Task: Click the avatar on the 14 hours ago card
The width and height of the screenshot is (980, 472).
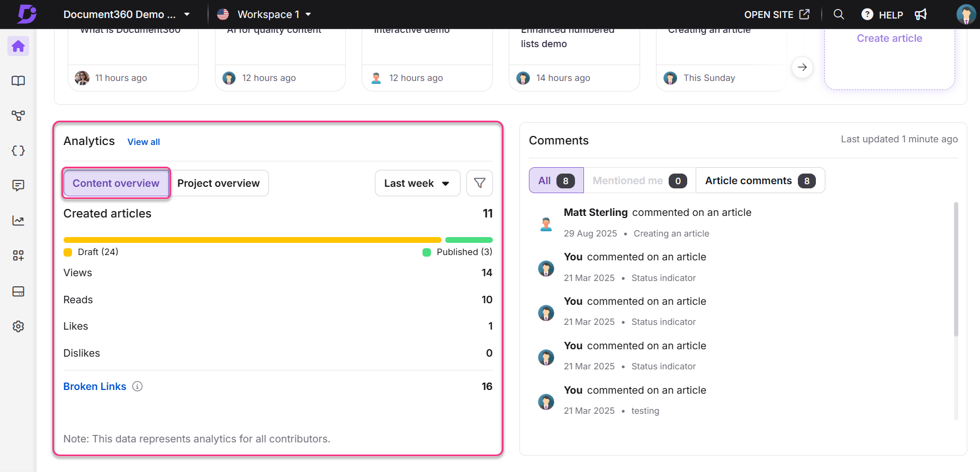Action: click(x=523, y=78)
